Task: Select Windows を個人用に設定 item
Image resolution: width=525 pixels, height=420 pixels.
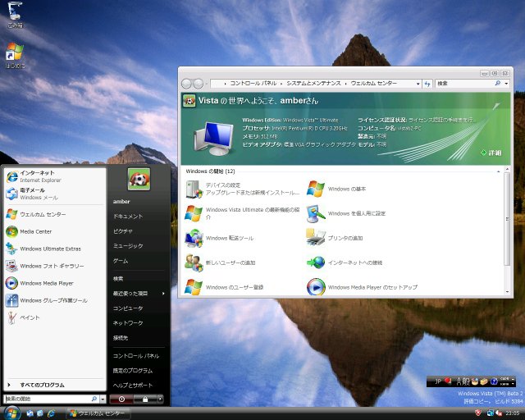Action: [x=346, y=213]
